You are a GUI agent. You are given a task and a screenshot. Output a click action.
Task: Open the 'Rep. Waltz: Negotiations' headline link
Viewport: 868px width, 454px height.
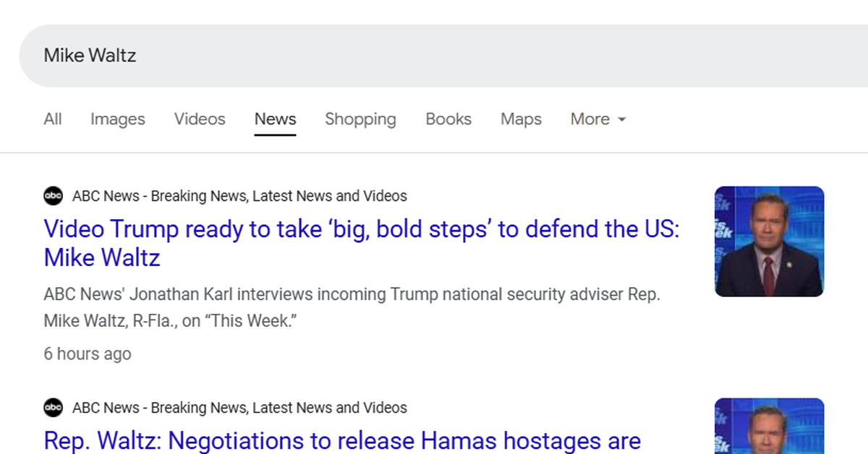(x=342, y=440)
